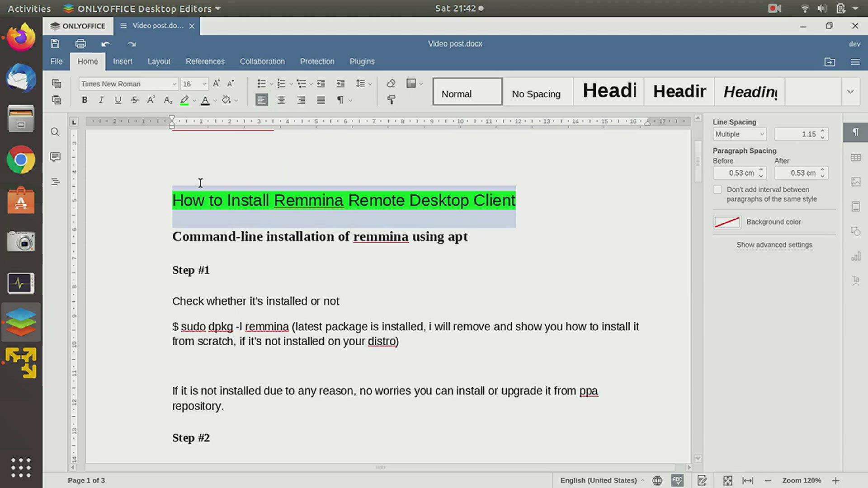Click the Copy style paint roller icon

pyautogui.click(x=391, y=100)
